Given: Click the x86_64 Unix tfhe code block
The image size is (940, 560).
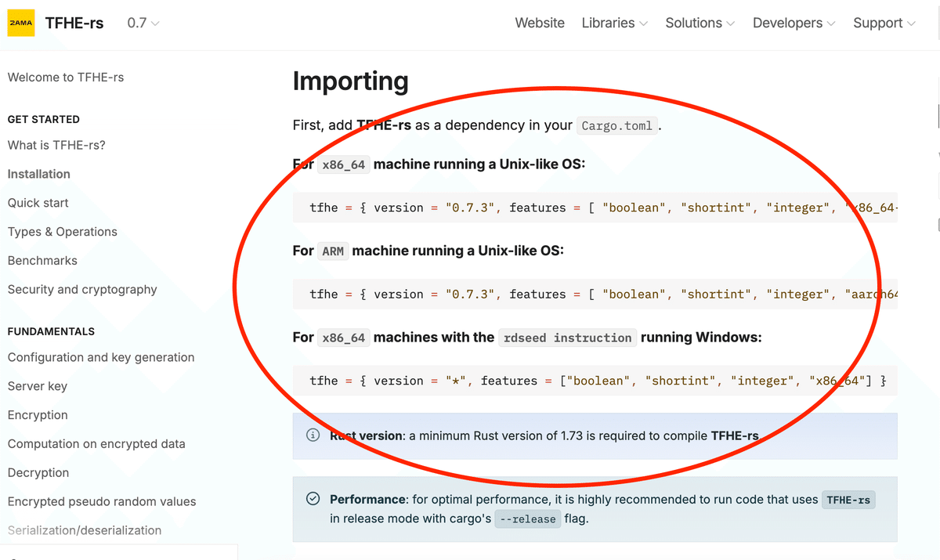Looking at the screenshot, I should [x=595, y=208].
